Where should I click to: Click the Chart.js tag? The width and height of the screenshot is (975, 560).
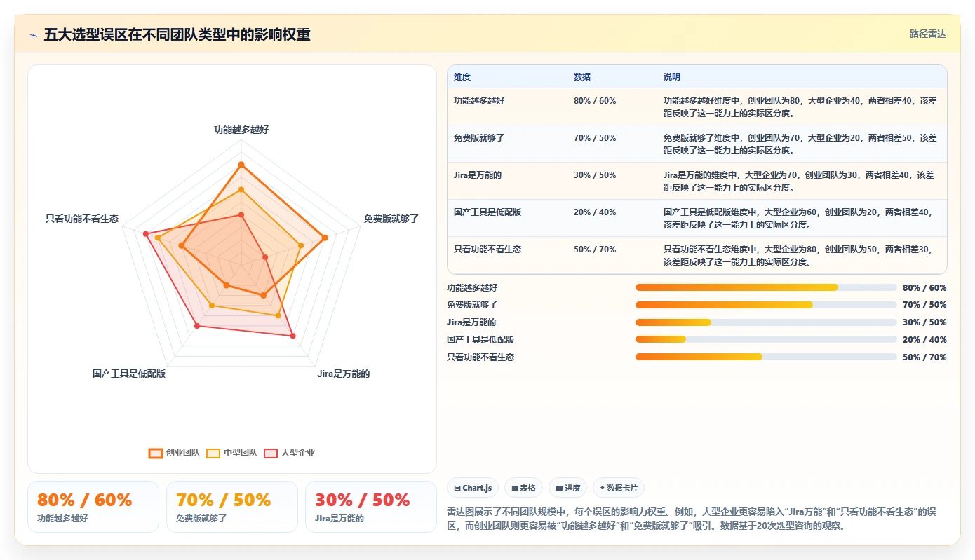pos(473,488)
